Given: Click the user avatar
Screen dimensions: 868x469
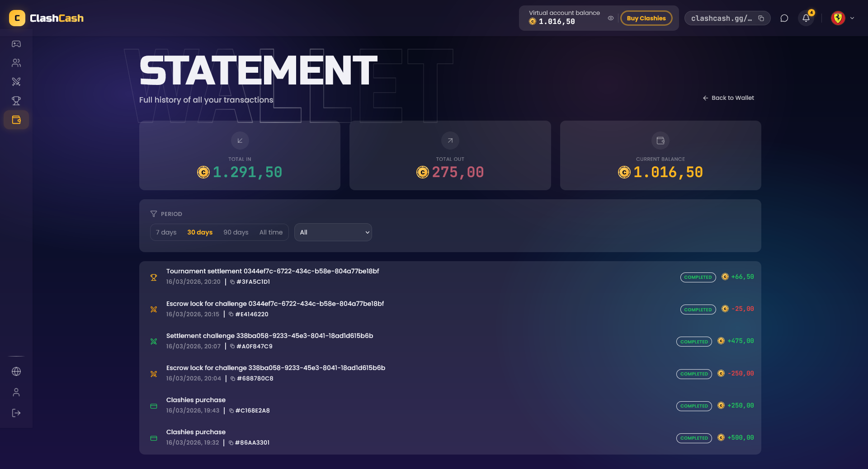Looking at the screenshot, I should click(x=838, y=18).
